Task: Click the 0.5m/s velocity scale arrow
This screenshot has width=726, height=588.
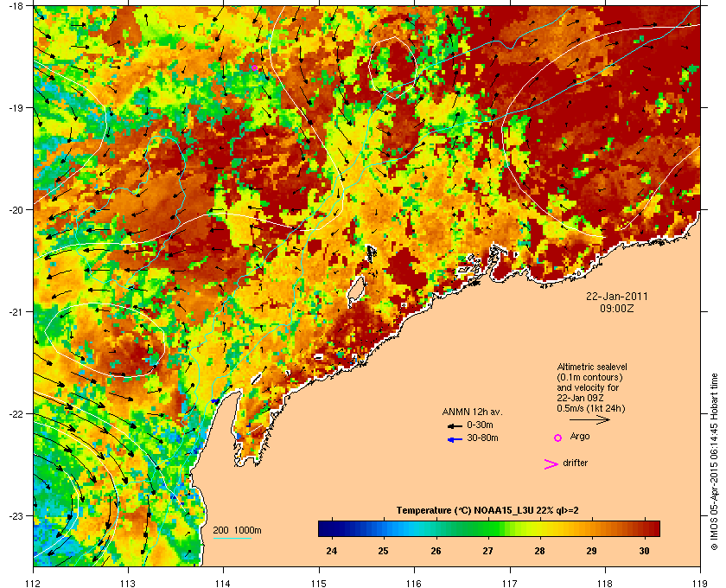Action: point(589,420)
